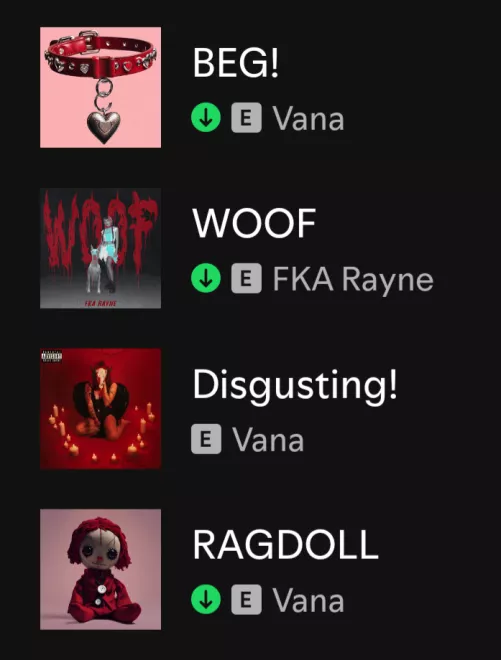Image resolution: width=501 pixels, height=660 pixels.
Task: Click the explicit E badge beside FKA Rayne
Action: [246, 278]
